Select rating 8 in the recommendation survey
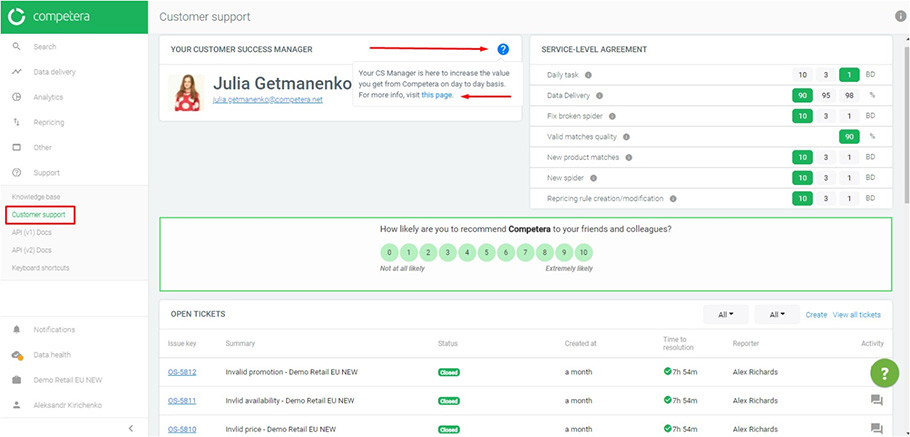Screen dimensions: 910x437 (545, 252)
